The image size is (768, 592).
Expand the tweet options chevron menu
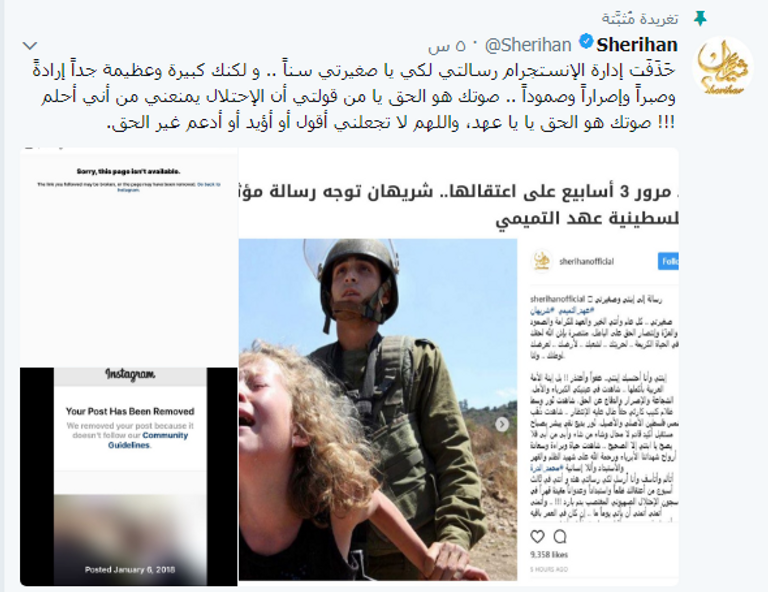pyautogui.click(x=30, y=46)
